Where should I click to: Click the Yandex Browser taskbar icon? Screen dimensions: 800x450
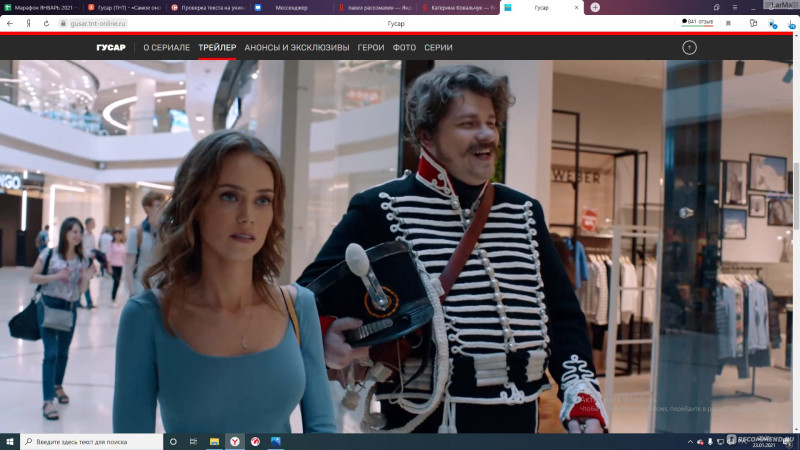coord(235,441)
